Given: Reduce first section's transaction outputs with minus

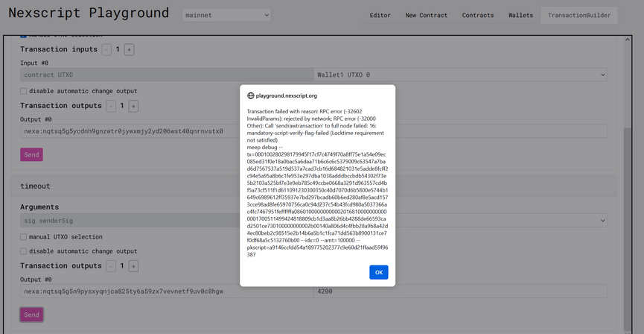Looking at the screenshot, I should (111, 106).
